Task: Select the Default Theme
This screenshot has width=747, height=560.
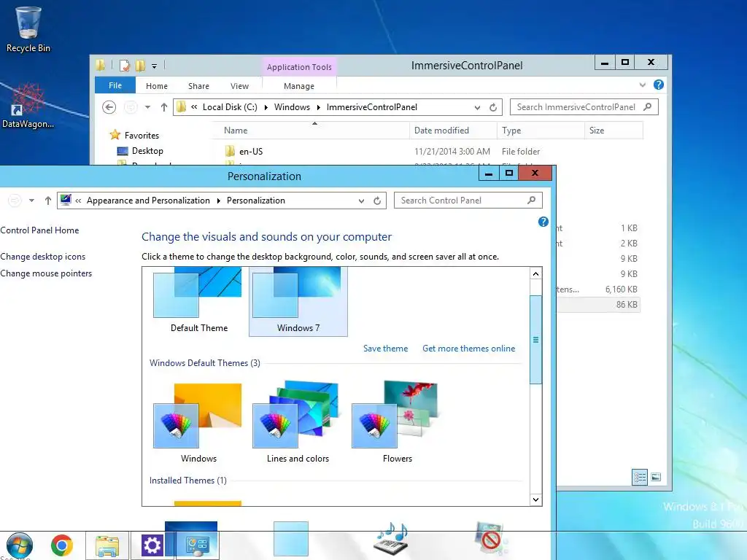Action: tap(197, 300)
